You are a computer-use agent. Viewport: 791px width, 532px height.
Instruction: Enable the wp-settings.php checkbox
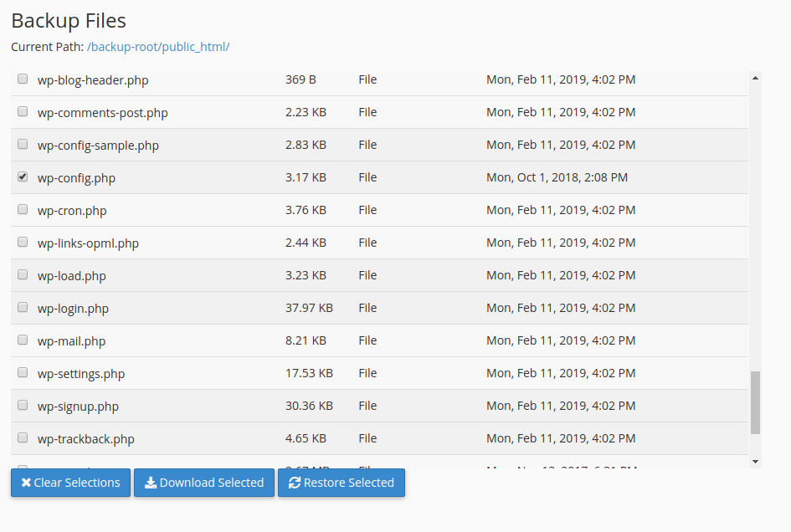point(23,372)
